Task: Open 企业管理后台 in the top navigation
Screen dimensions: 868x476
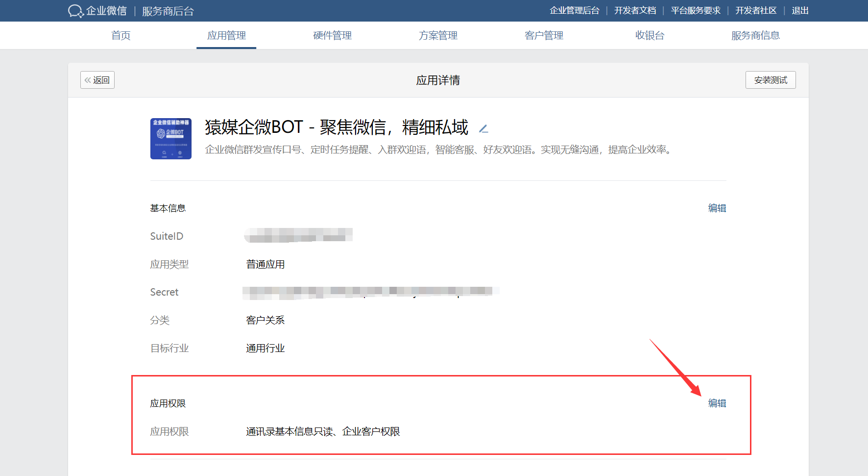Action: click(x=575, y=10)
